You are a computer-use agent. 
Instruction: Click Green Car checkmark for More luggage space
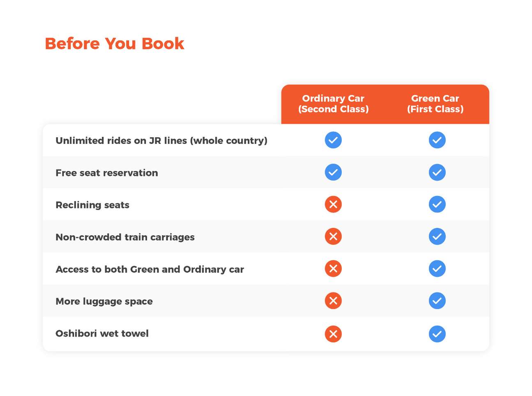point(437,301)
